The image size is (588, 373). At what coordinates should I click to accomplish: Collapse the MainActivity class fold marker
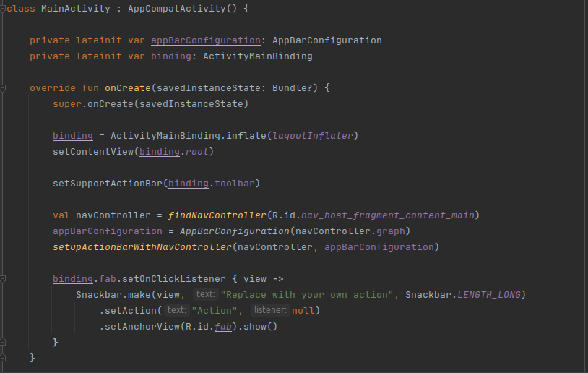[3, 9]
